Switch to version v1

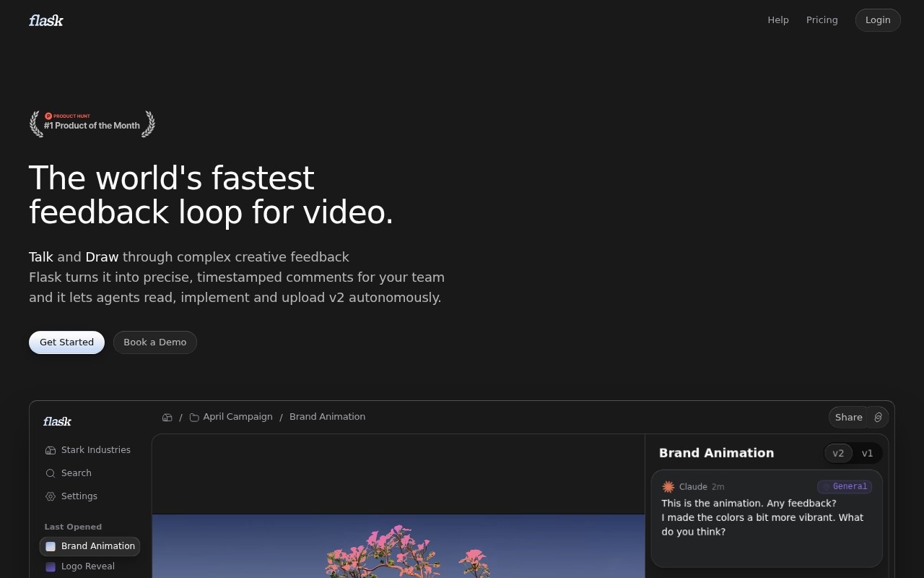(868, 453)
